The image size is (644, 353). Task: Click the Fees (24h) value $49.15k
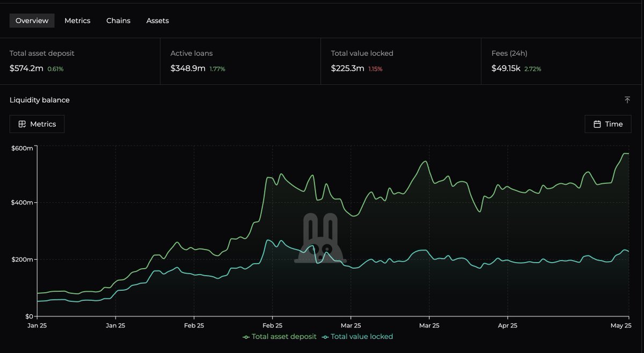tap(506, 68)
